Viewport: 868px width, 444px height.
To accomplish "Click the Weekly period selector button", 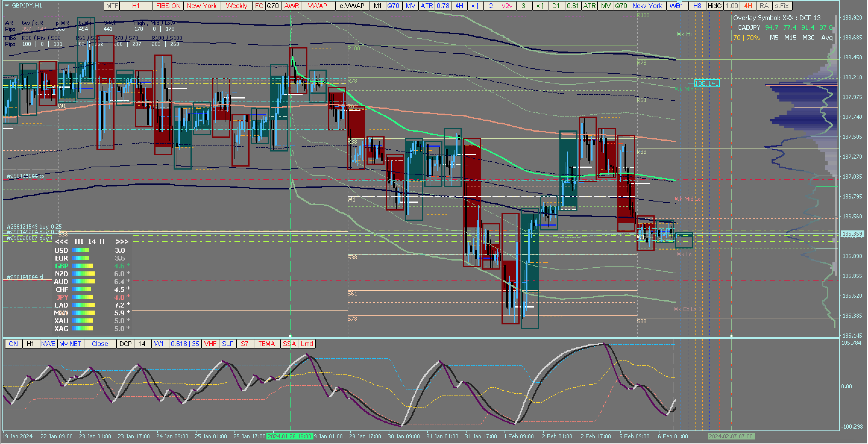I will pos(236,6).
